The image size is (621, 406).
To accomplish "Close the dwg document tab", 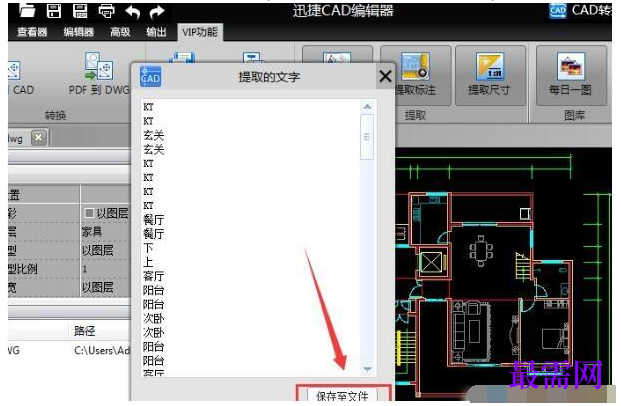I will point(38,138).
